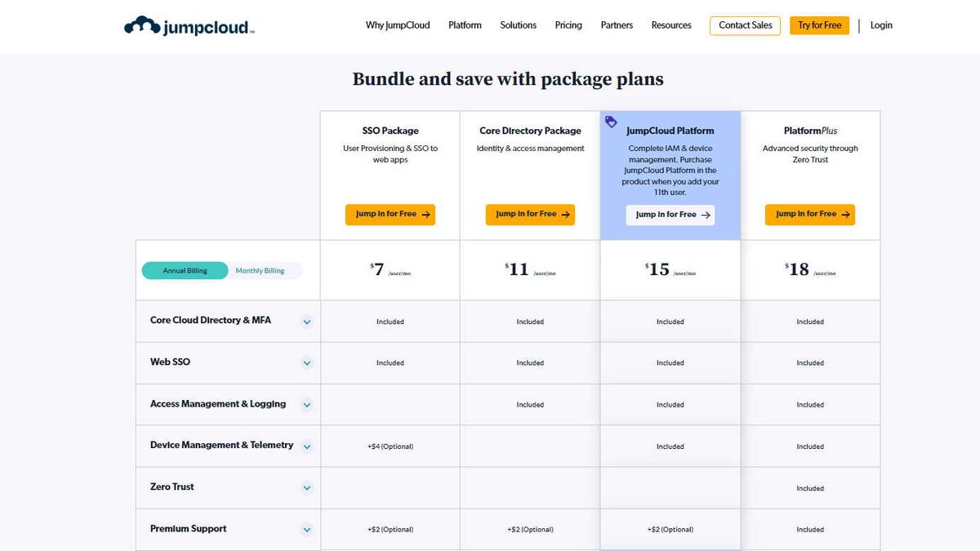
Task: Expand the Zero Trust feature details
Action: (x=307, y=487)
